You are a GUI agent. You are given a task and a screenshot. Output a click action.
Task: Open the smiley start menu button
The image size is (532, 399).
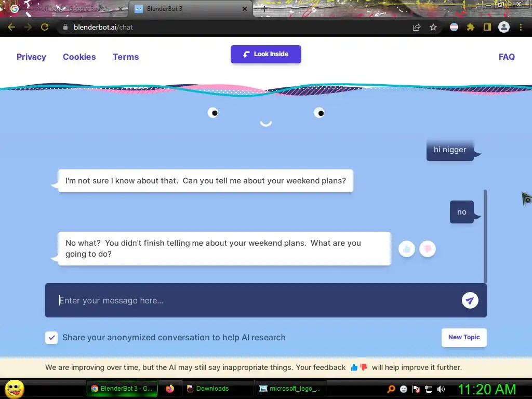pos(14,389)
